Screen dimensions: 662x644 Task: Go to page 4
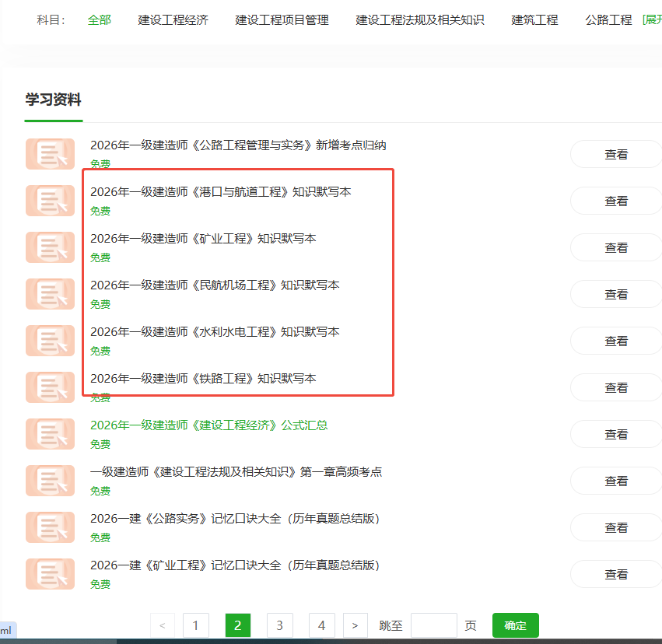tap(322, 625)
